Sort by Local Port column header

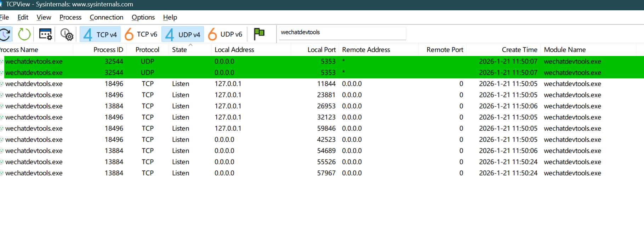click(315, 50)
